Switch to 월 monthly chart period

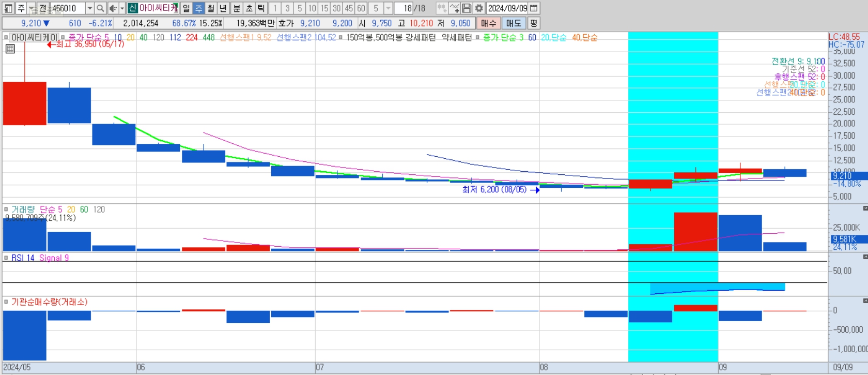click(211, 8)
